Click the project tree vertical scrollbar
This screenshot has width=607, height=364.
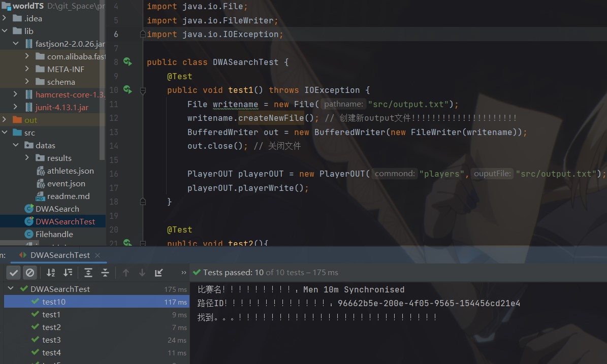102,81
